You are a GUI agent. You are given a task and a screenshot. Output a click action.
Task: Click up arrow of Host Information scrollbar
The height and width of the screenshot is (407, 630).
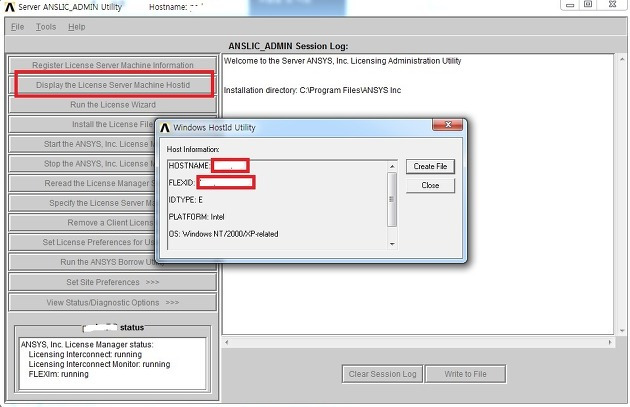(392, 166)
